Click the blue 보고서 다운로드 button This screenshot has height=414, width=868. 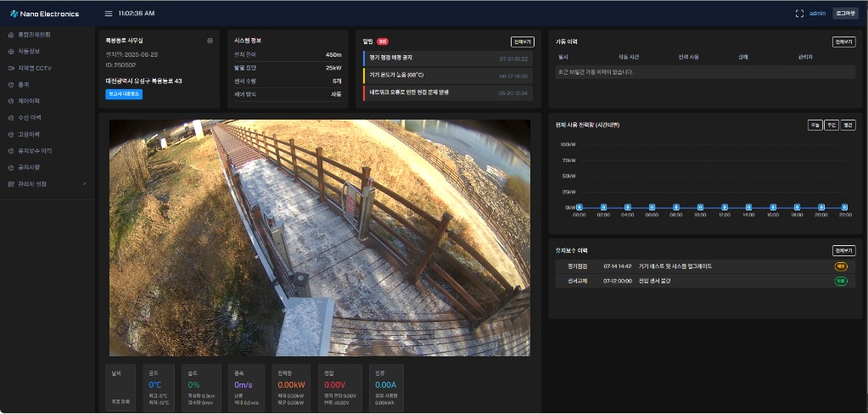pyautogui.click(x=124, y=94)
